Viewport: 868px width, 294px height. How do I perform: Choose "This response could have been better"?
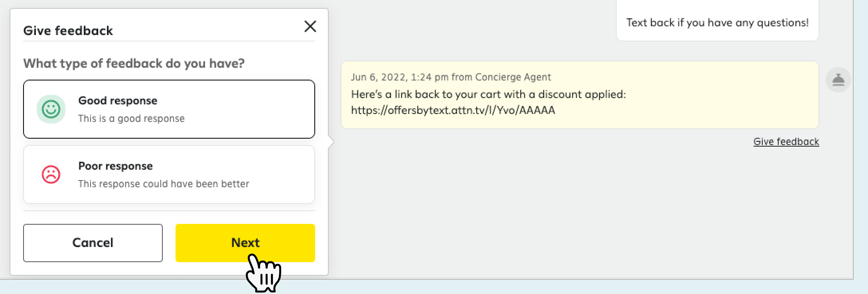tap(164, 184)
